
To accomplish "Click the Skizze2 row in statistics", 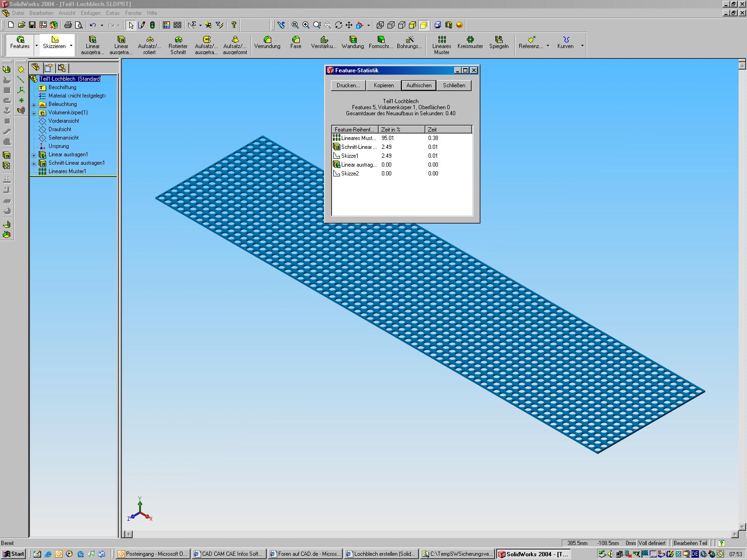I will tap(402, 174).
